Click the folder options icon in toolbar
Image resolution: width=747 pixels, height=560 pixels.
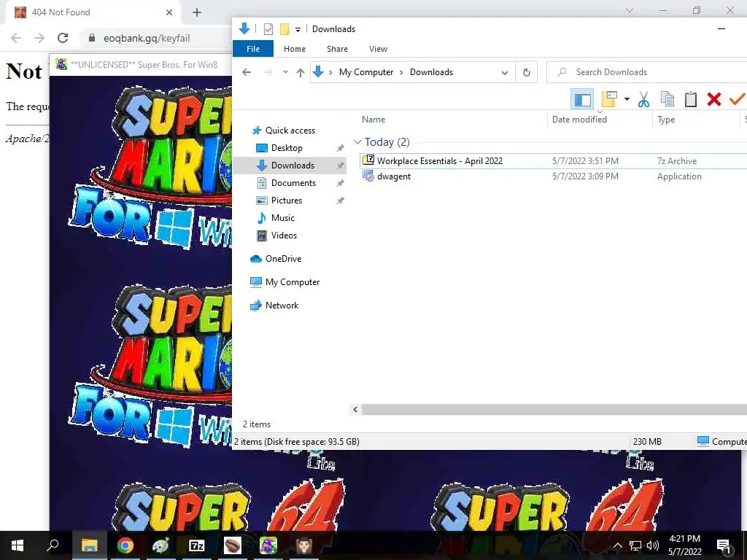tap(609, 99)
